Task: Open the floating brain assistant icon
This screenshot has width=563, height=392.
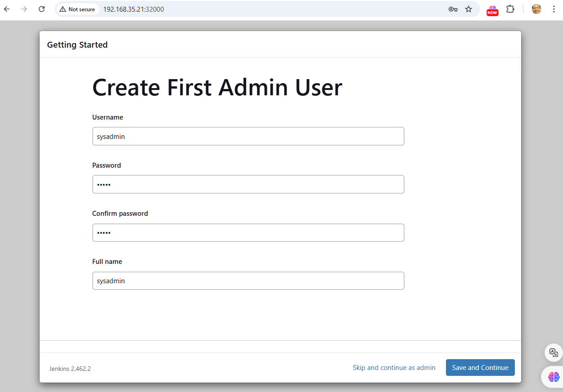Action: click(x=554, y=377)
